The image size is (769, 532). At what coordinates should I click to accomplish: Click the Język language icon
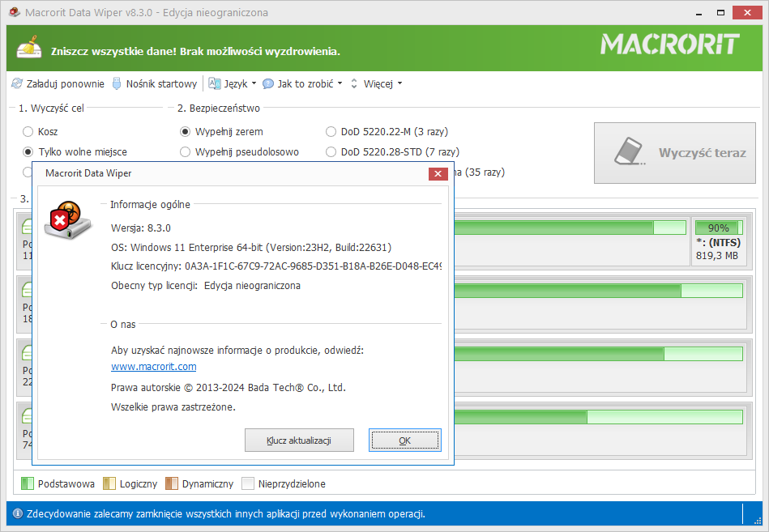click(214, 83)
